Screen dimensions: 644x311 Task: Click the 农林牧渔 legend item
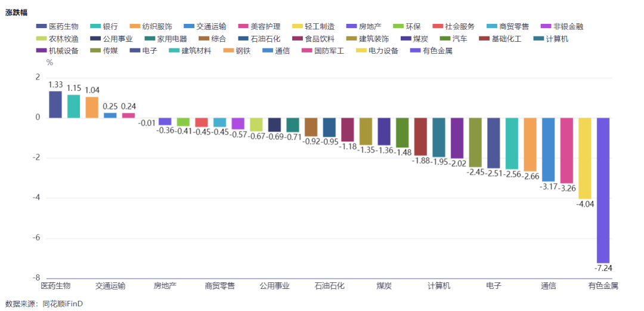[x=57, y=39]
